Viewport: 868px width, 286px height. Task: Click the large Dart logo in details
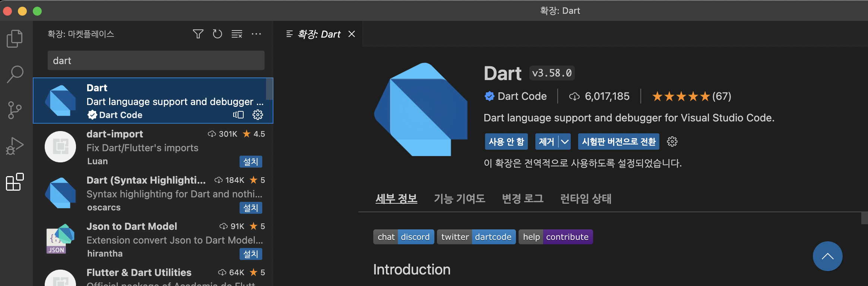(421, 109)
